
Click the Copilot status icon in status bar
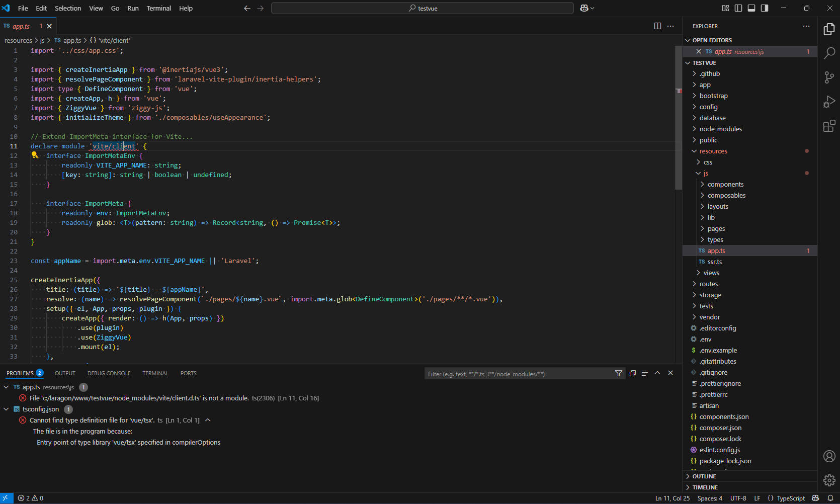coord(815,498)
